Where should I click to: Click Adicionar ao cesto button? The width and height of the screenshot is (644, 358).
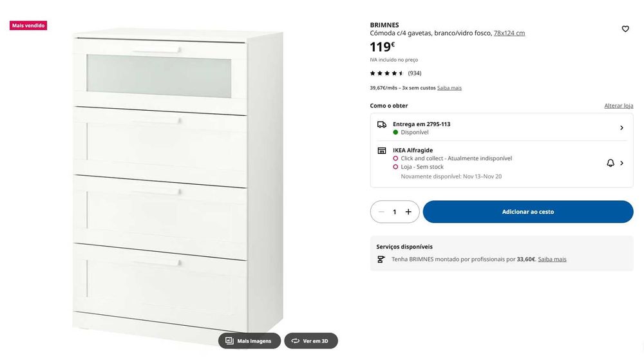(x=528, y=212)
